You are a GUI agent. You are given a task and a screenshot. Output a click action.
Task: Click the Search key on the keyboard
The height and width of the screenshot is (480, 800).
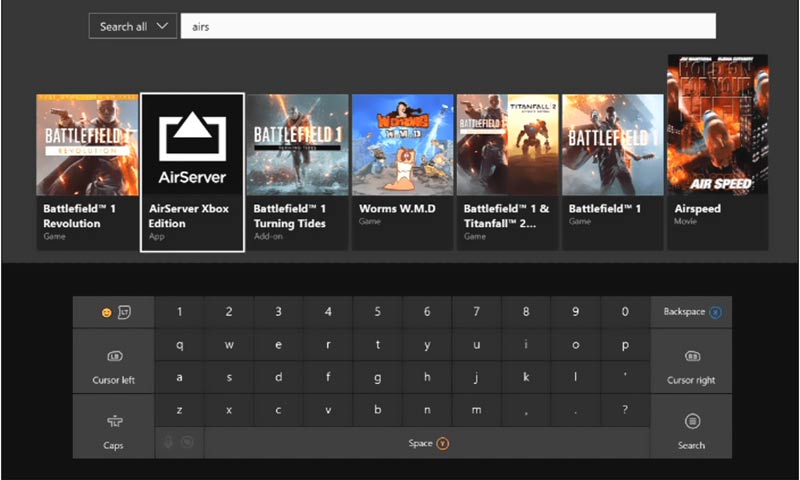click(691, 426)
